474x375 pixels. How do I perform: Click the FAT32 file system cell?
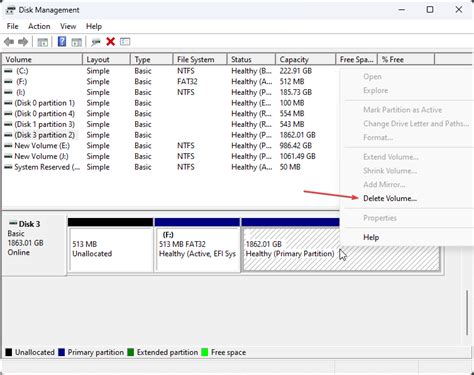pos(187,81)
